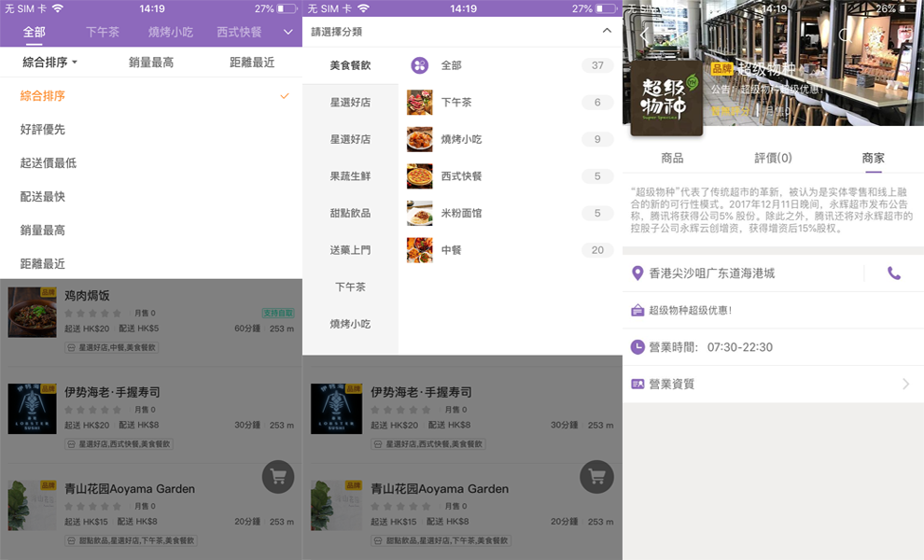
Task: Tap 距離最近 in the top sort bar
Action: pos(252,62)
